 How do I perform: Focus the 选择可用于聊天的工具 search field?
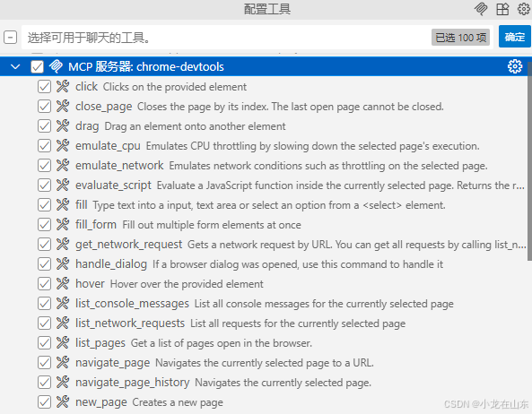[257, 38]
